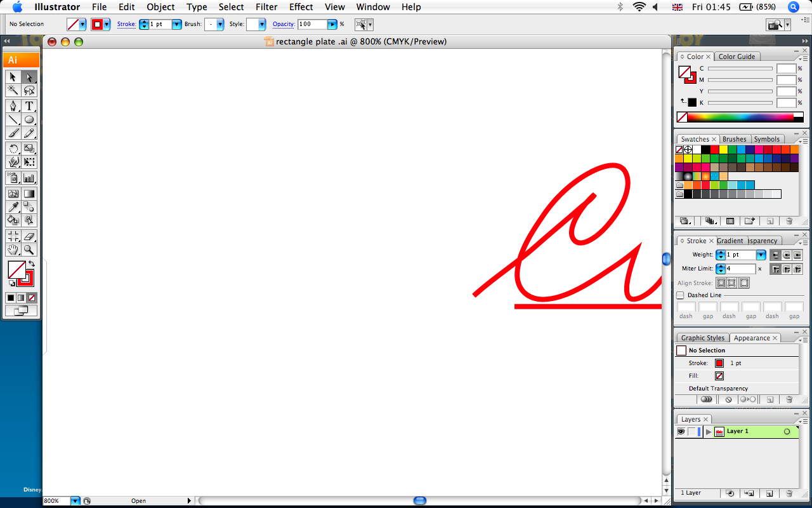Image resolution: width=812 pixels, height=508 pixels.
Task: Switch to the Graphic Styles tab
Action: pos(703,338)
